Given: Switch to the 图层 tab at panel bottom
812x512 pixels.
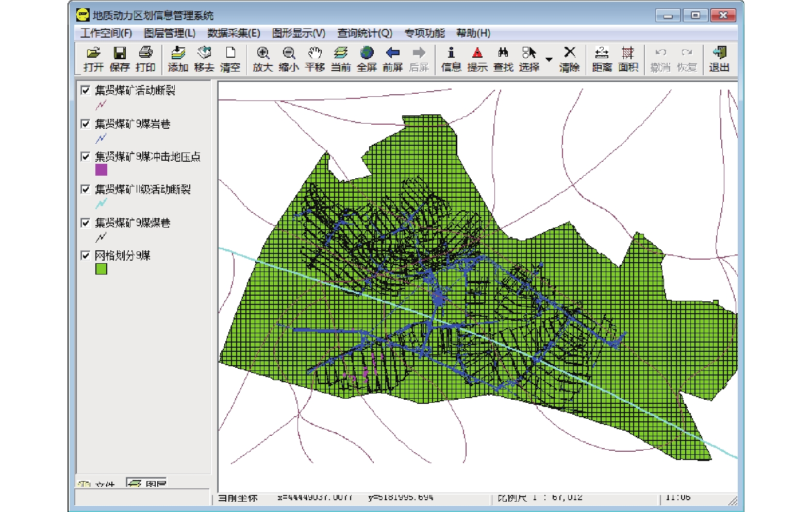Looking at the screenshot, I should click(x=147, y=483).
